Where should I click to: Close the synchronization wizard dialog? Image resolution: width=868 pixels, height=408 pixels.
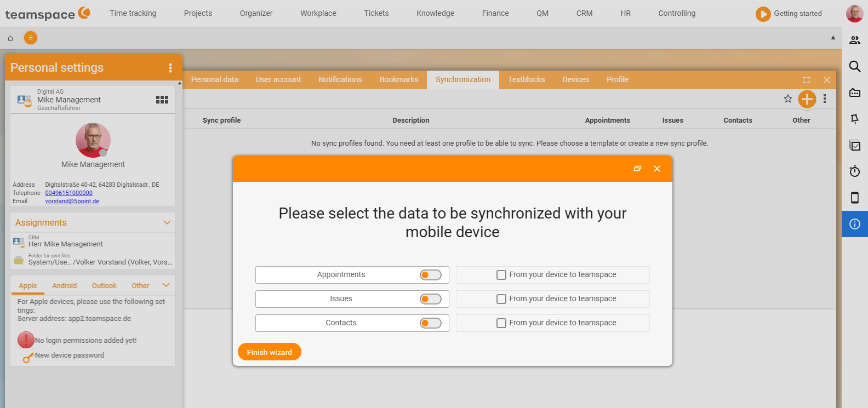point(657,169)
